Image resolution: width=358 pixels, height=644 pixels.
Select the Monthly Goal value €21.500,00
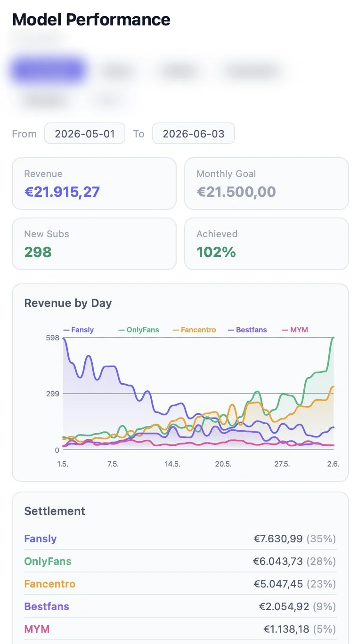click(236, 192)
